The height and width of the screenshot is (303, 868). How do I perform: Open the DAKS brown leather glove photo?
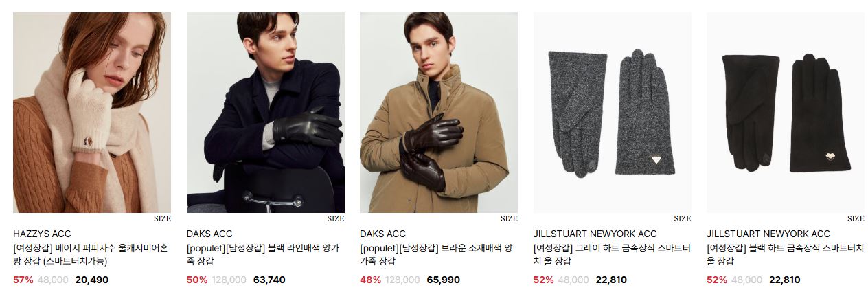pos(439,113)
